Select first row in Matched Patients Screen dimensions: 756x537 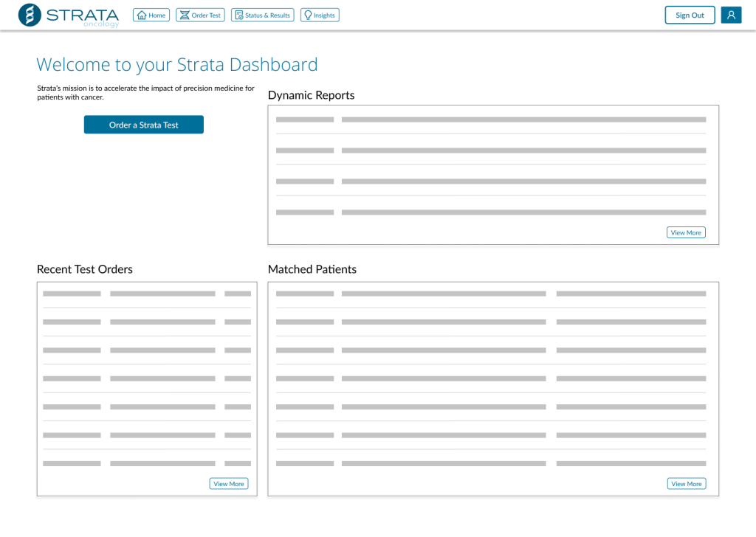point(491,294)
